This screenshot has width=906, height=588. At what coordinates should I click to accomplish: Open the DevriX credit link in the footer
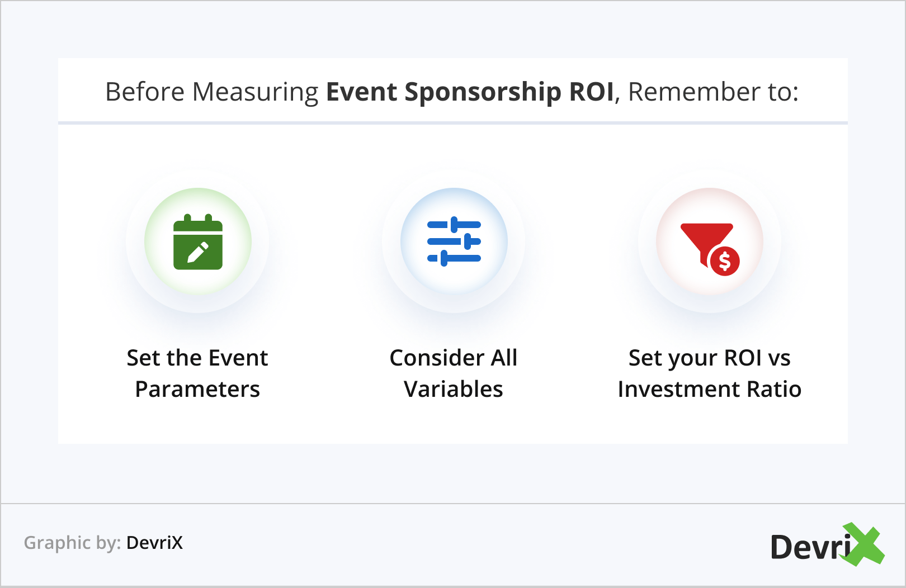point(154,543)
